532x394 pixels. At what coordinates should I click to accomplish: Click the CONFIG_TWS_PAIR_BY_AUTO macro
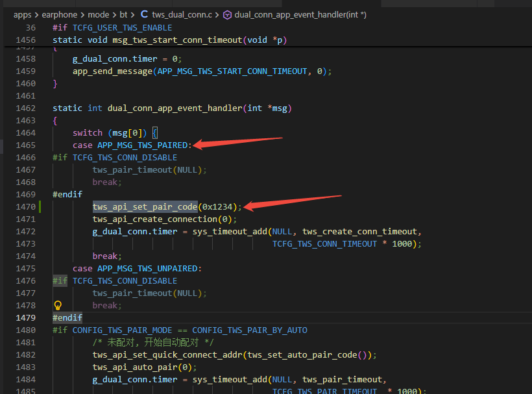click(250, 330)
